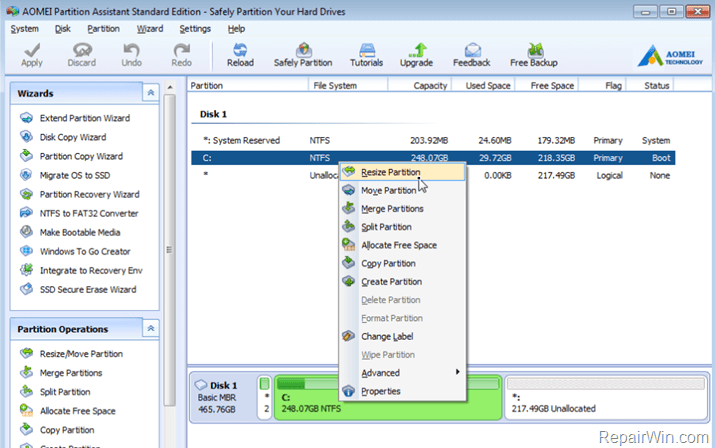Sort by the Used Space column header

[x=483, y=85]
